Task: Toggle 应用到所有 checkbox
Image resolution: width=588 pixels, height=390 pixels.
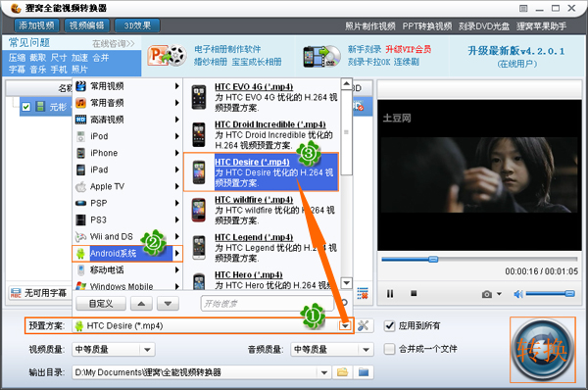Action: coord(390,325)
